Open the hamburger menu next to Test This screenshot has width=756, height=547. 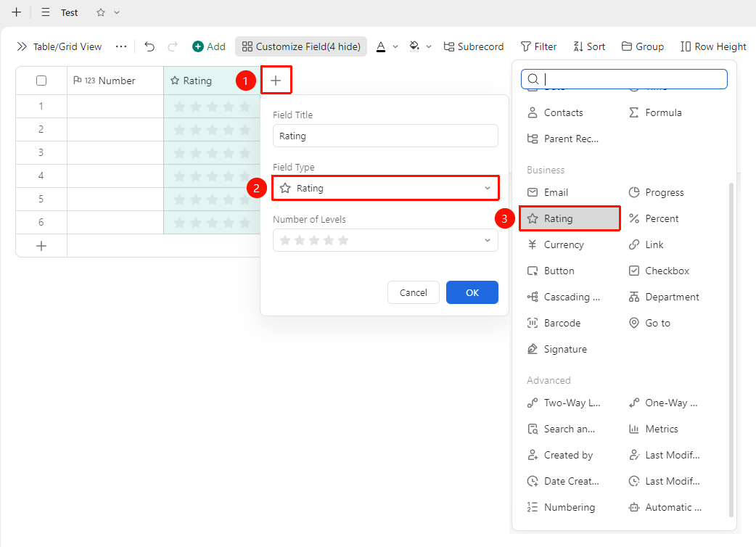point(46,12)
